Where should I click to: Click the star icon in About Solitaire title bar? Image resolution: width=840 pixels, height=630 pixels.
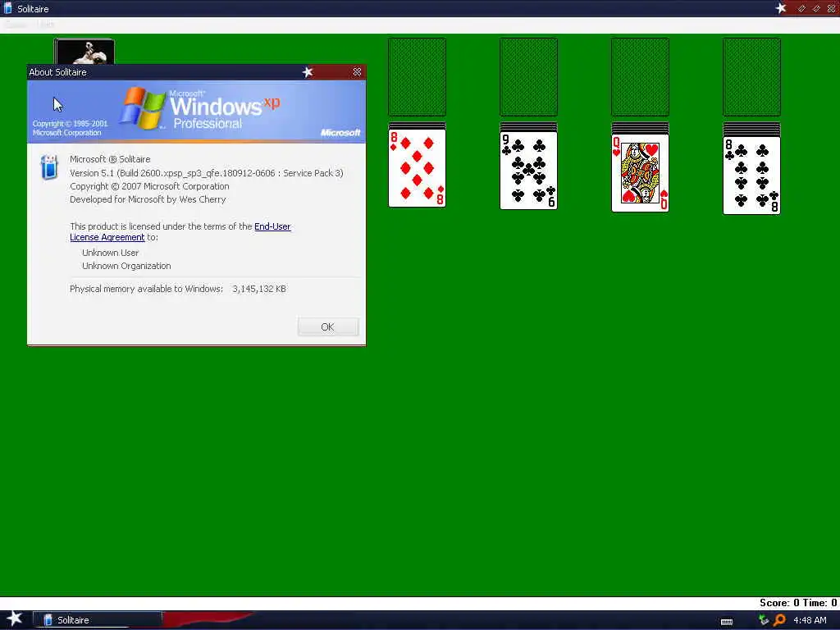pos(308,72)
